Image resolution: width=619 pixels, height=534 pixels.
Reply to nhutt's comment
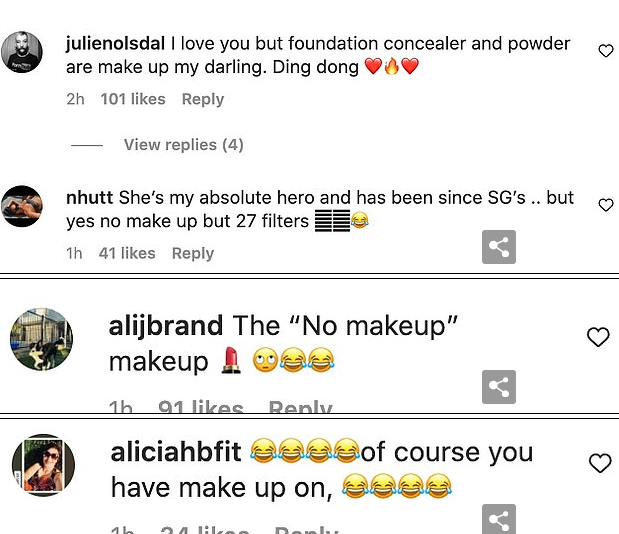click(193, 253)
